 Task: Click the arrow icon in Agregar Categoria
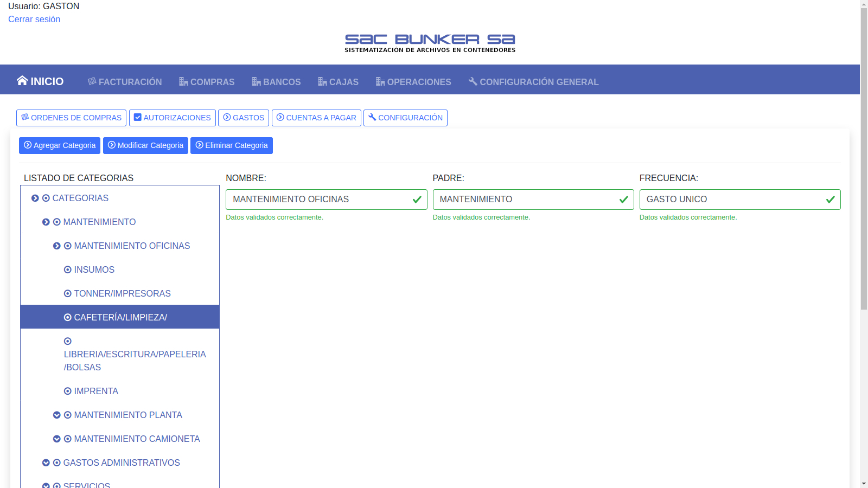click(x=28, y=145)
